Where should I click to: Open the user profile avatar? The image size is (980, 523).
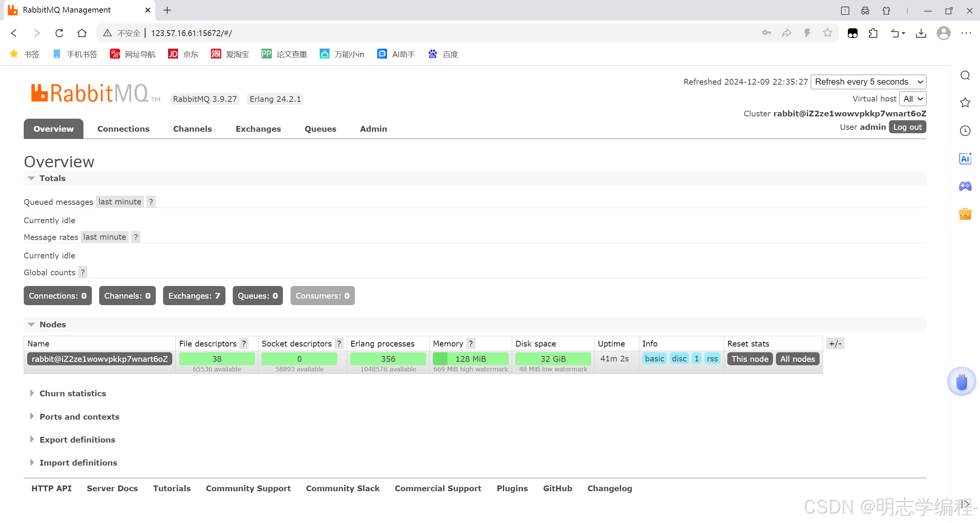(x=944, y=33)
